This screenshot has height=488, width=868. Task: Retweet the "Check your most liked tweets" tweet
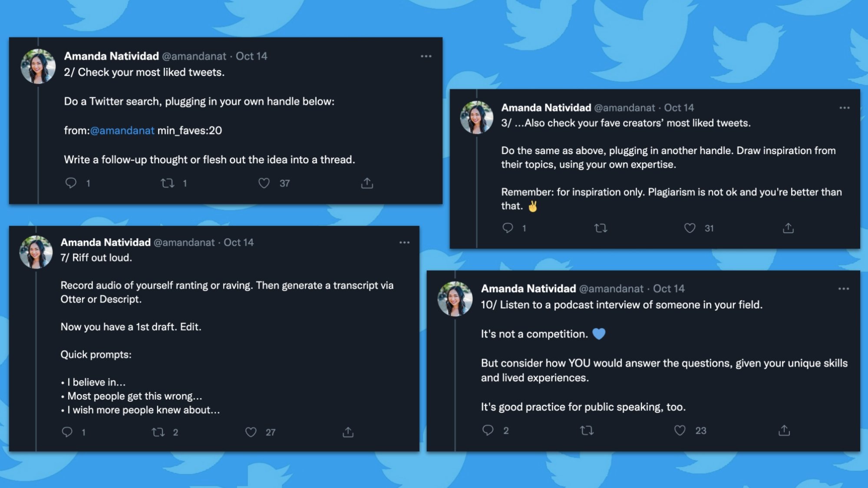click(168, 183)
